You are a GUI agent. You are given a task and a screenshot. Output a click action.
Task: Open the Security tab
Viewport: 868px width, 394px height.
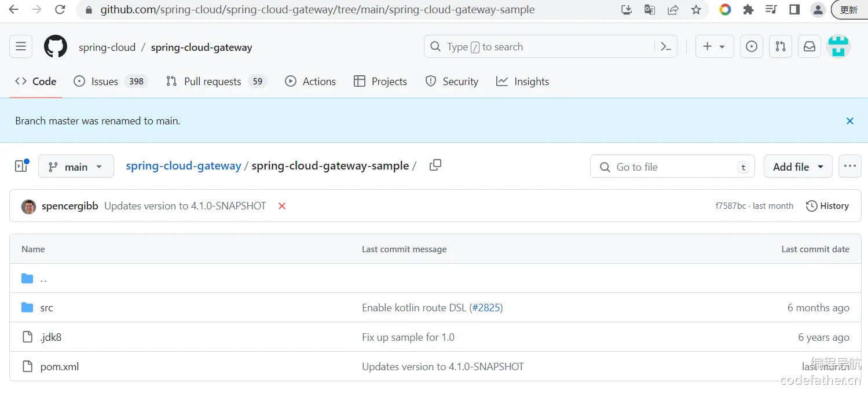click(452, 82)
